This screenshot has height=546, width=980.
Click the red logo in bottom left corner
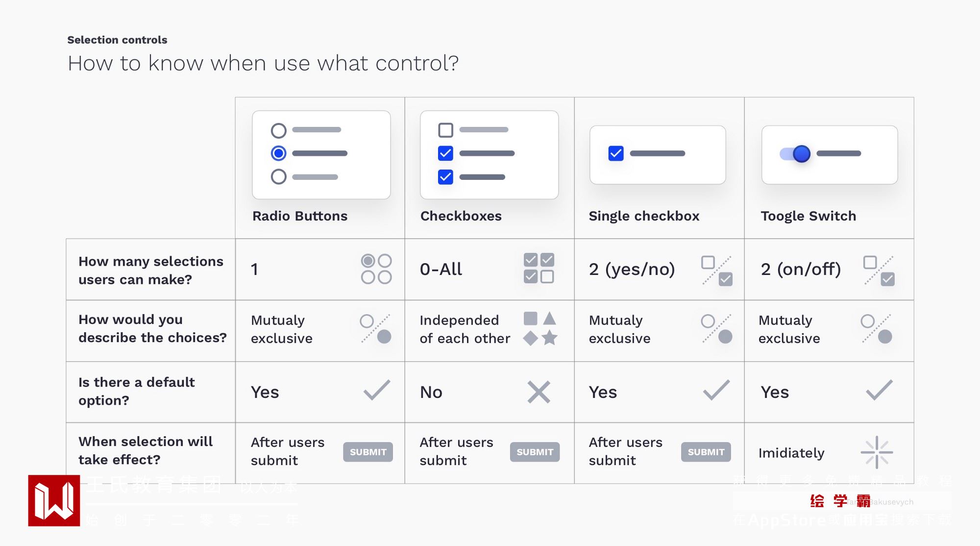point(54,500)
